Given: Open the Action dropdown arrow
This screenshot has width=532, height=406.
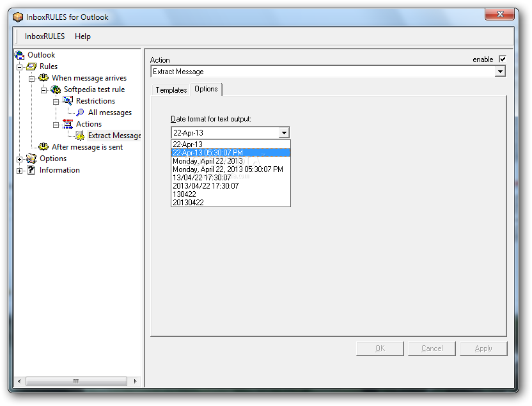Looking at the screenshot, I should tap(500, 72).
